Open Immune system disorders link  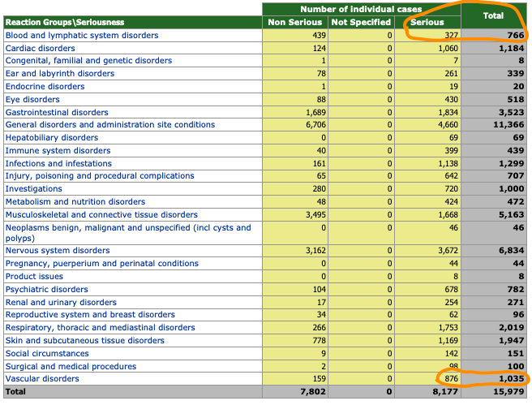pyautogui.click(x=58, y=151)
